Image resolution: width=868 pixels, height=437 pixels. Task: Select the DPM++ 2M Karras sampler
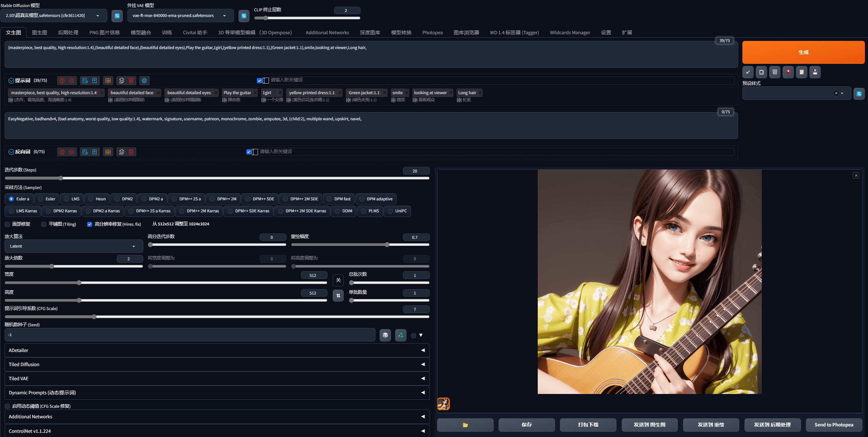199,211
